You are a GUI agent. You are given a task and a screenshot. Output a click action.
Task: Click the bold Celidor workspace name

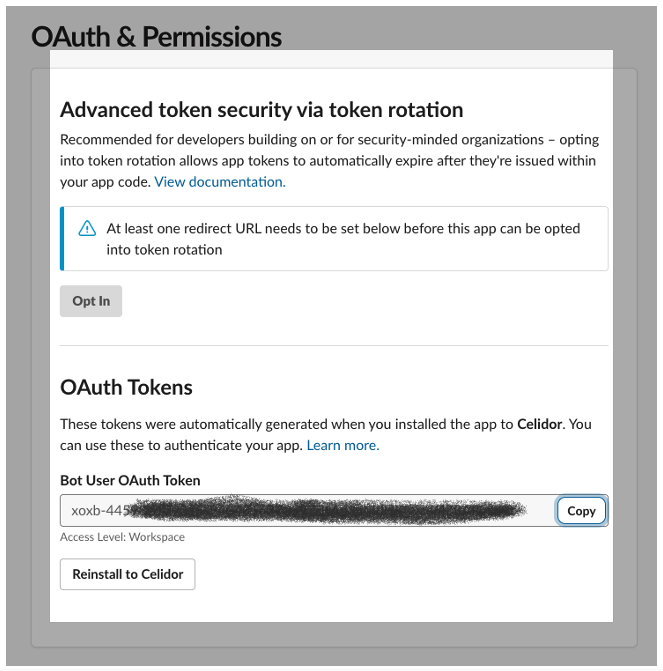point(539,424)
